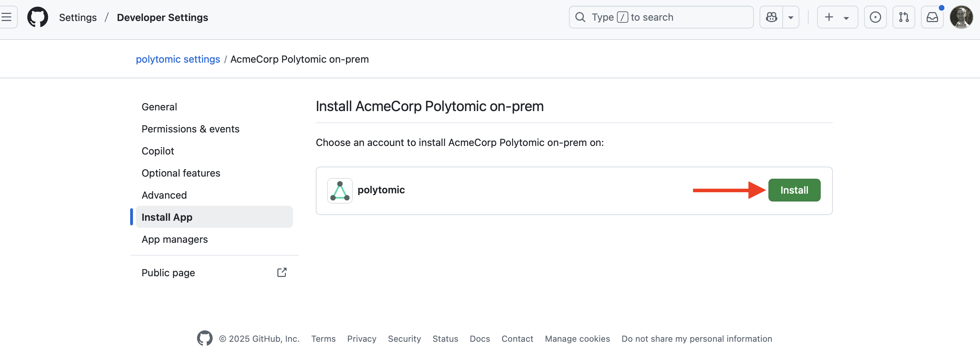View your issues icon
This screenshot has width=980, height=356.
[875, 17]
